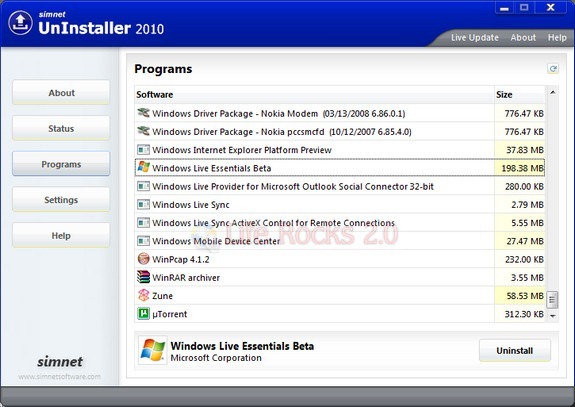
Task: Select the Zune entry
Action: (x=340, y=296)
